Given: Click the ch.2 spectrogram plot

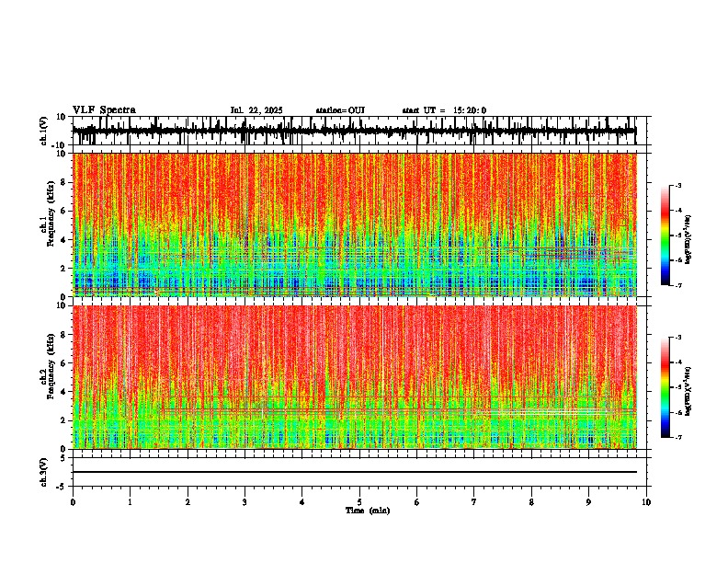Looking at the screenshot, I should (x=355, y=377).
